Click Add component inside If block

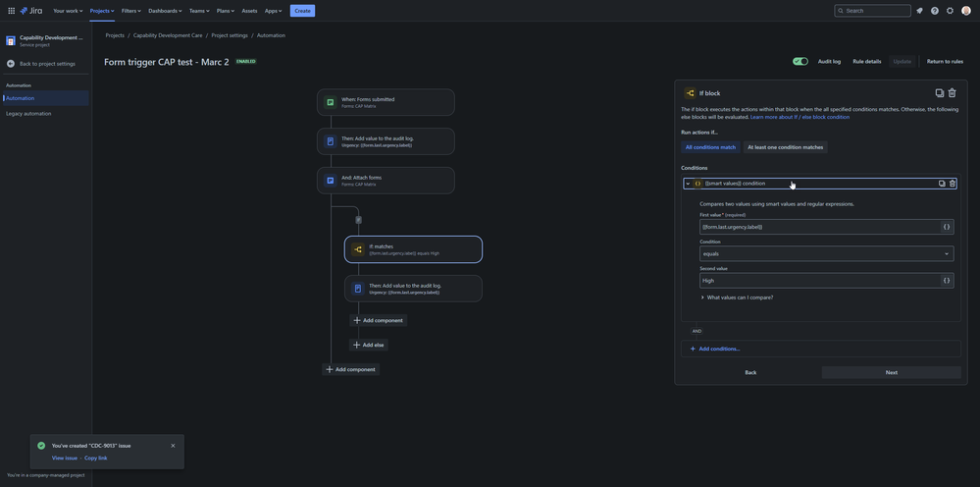[x=378, y=321]
